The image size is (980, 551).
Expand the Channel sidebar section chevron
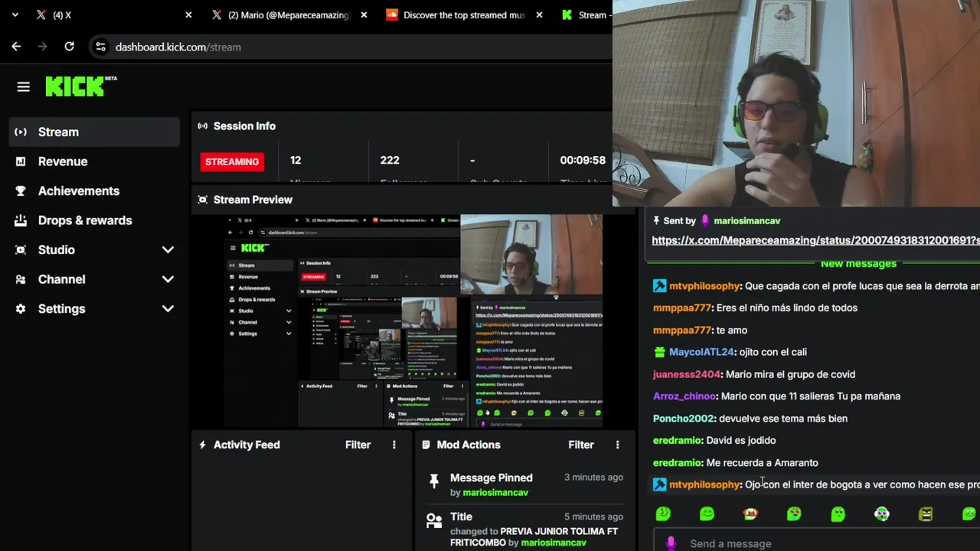pos(168,279)
